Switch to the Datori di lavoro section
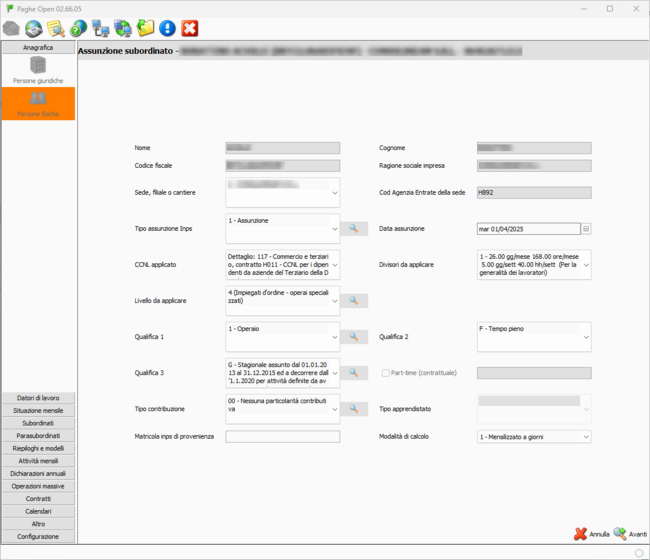Viewport: 650px width, 560px height. point(38,398)
